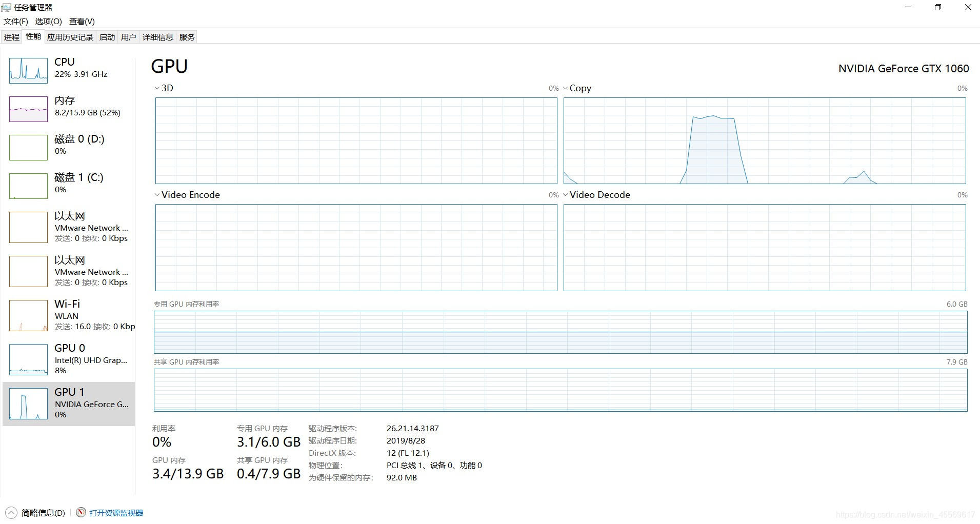Click DirectX version 12 (FL 12.1)
The image size is (980, 524).
click(408, 453)
